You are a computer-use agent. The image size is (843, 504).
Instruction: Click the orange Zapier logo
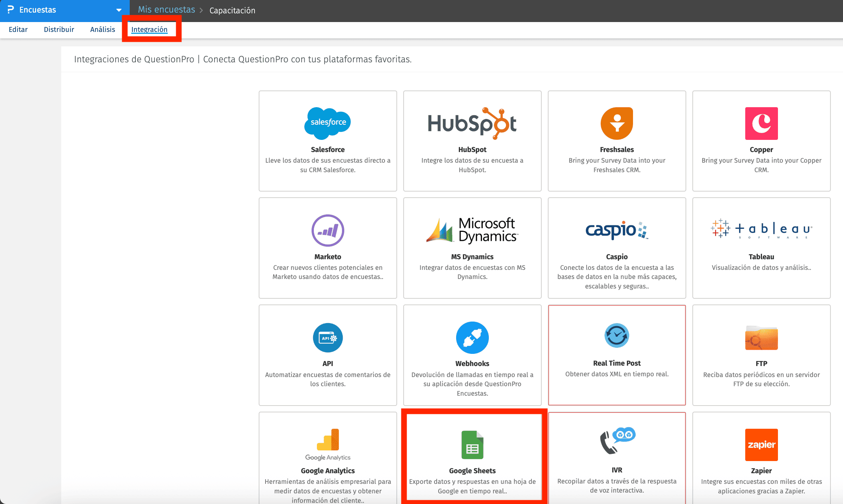point(761,445)
